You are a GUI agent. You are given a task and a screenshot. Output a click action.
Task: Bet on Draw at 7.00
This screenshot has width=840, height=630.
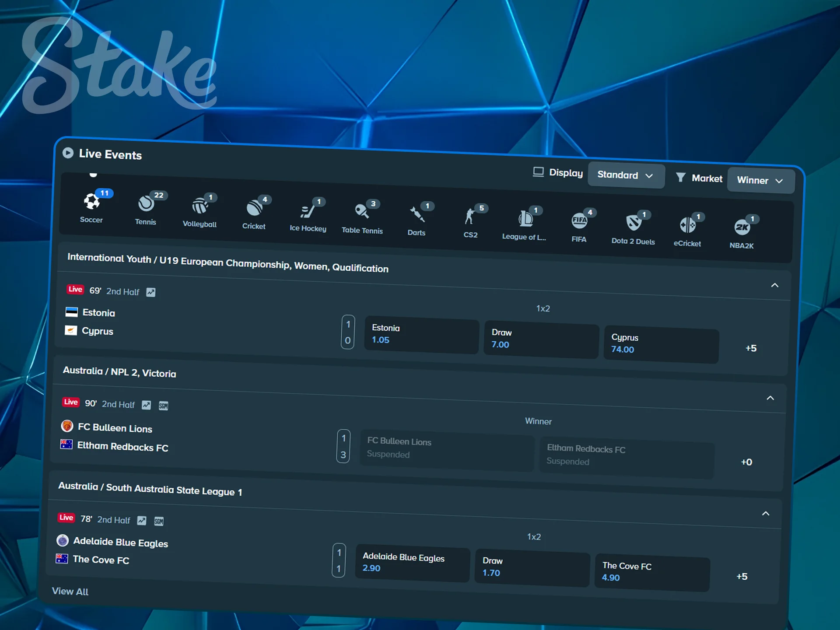(541, 339)
